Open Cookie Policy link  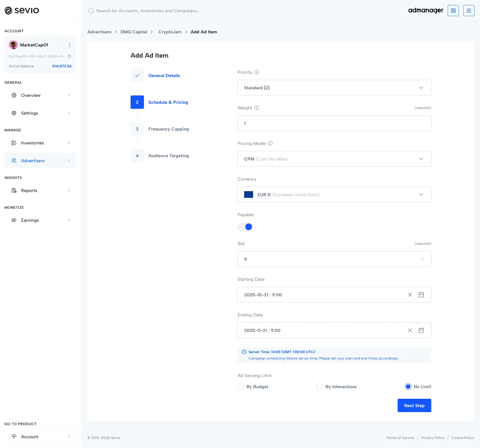463,438
